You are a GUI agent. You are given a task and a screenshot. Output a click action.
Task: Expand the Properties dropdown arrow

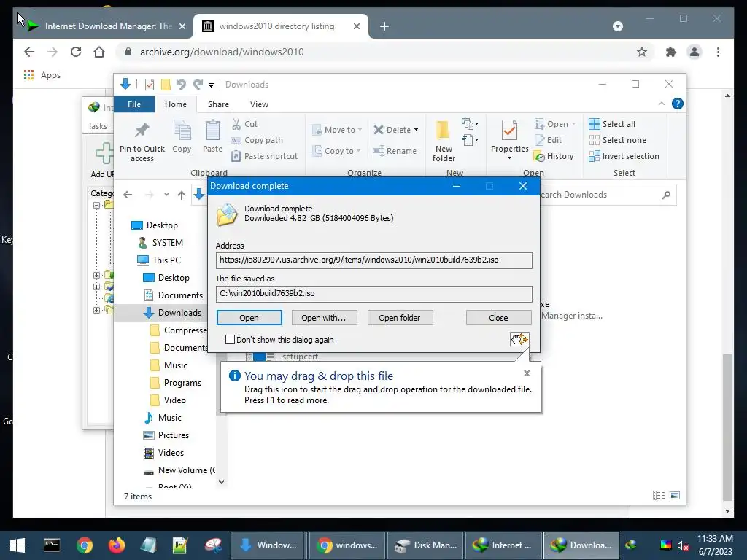coord(509,158)
